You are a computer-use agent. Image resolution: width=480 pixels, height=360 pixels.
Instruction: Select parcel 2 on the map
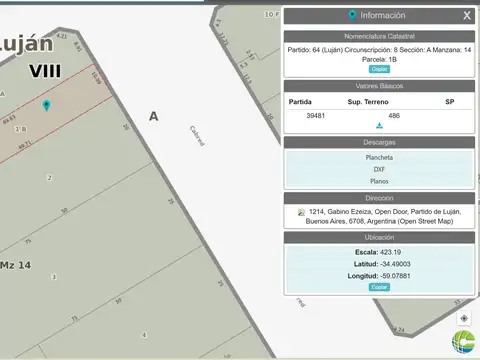pyautogui.click(x=49, y=178)
